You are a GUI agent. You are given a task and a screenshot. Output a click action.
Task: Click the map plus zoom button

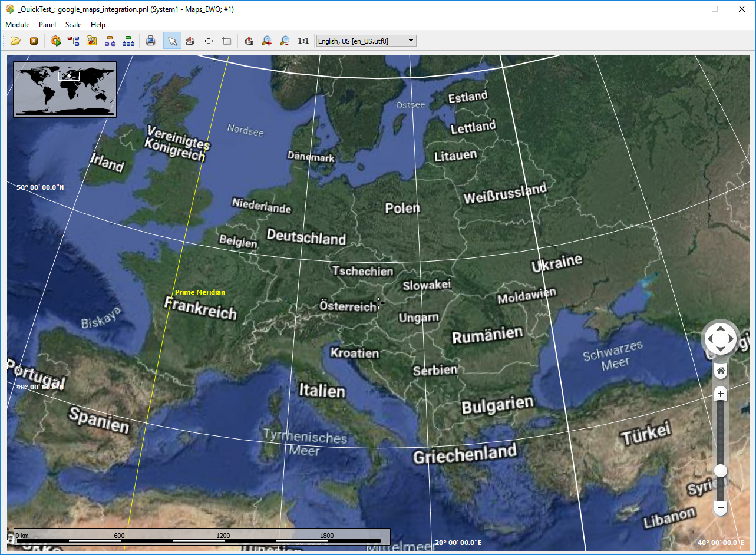point(720,394)
